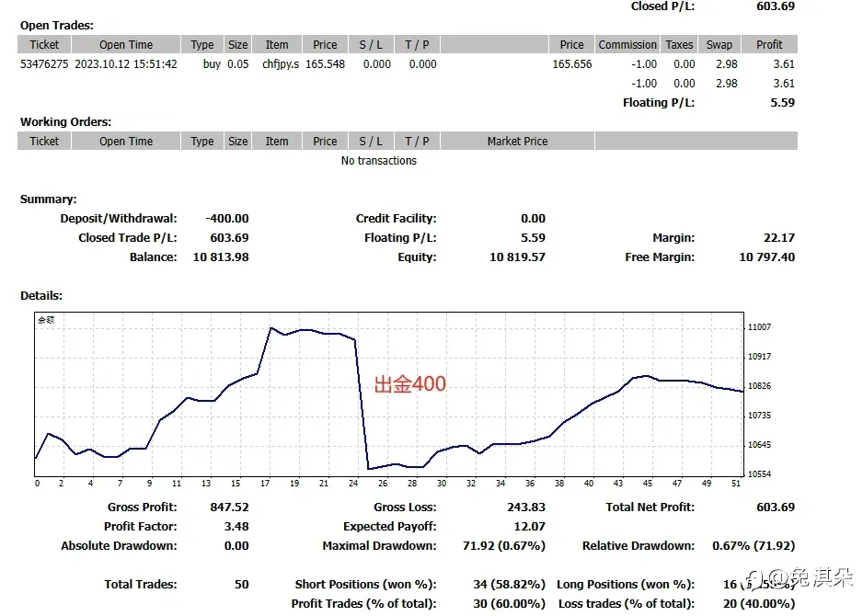Click the Commission column header
This screenshot has width=863, height=616.
coord(627,44)
